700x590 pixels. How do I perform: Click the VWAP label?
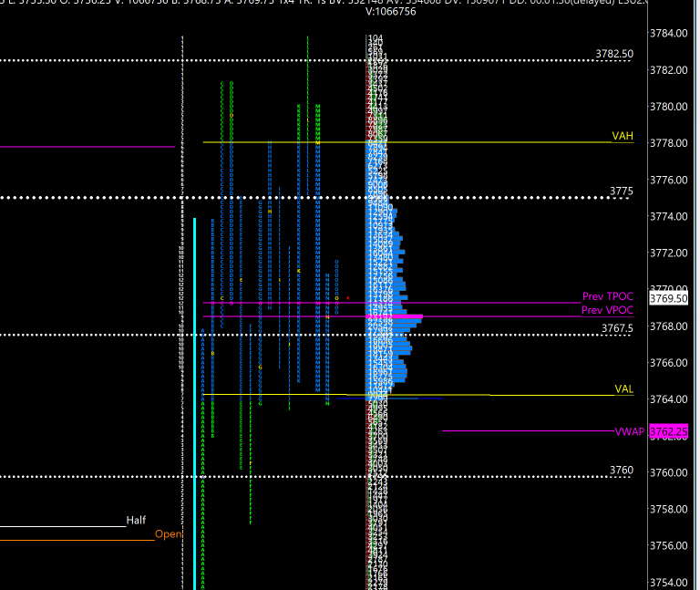(630, 432)
